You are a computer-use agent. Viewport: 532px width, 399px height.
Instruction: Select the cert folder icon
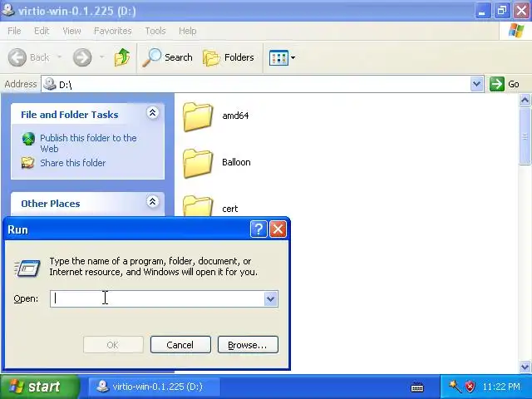tap(198, 206)
